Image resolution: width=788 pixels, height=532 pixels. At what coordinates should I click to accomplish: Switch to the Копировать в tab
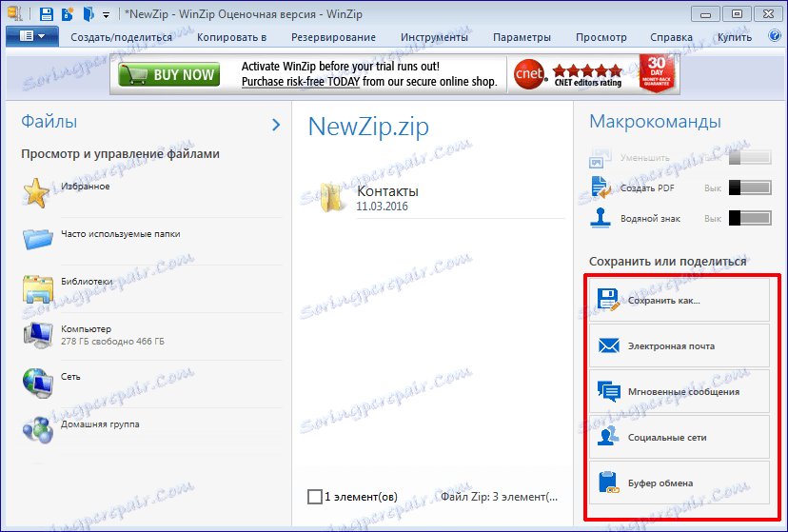tap(231, 37)
